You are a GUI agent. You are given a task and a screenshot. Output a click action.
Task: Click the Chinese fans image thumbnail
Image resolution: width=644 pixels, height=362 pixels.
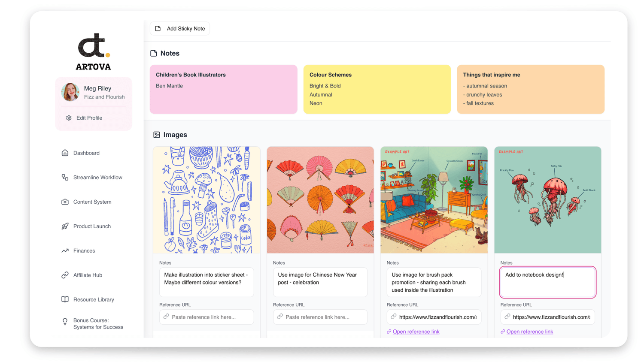pos(320,200)
